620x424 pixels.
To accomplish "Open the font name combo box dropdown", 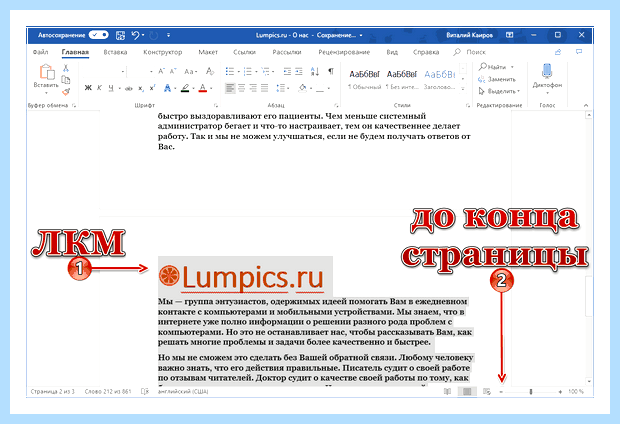I will pos(123,72).
